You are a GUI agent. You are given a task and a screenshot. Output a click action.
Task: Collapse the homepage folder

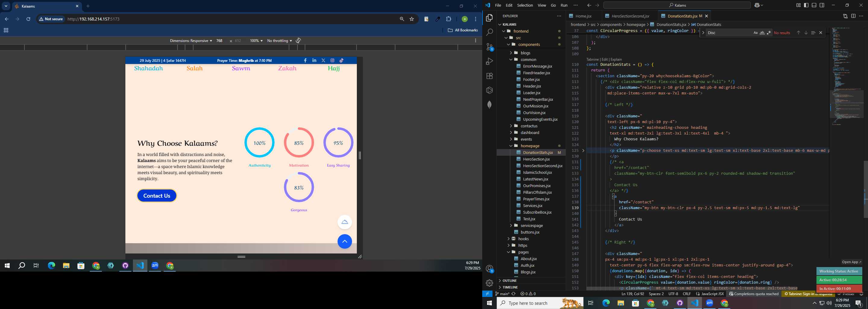[530, 146]
